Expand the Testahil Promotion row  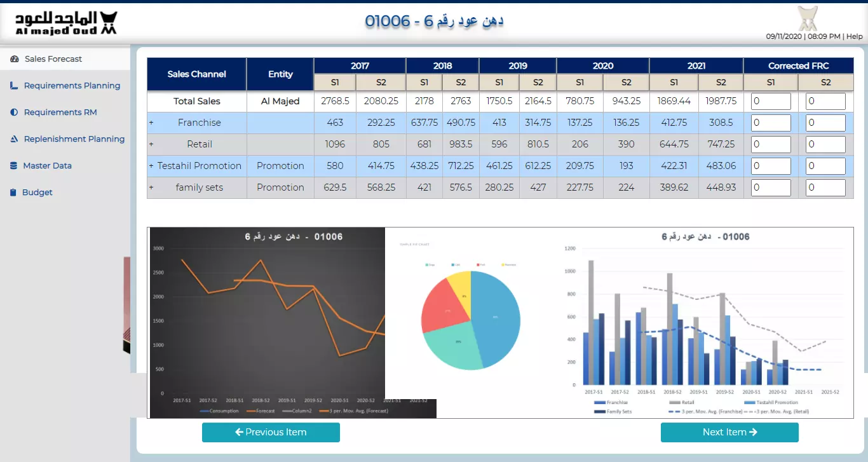coord(151,166)
